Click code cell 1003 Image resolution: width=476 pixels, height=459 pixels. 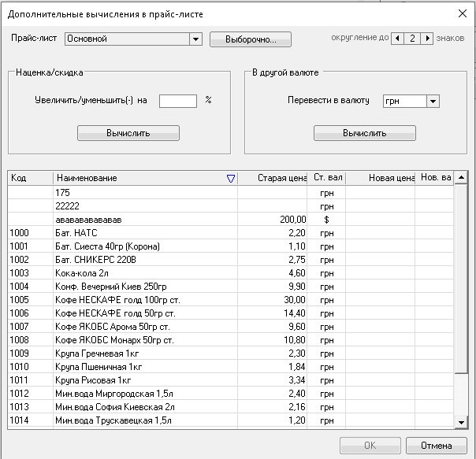31,272
